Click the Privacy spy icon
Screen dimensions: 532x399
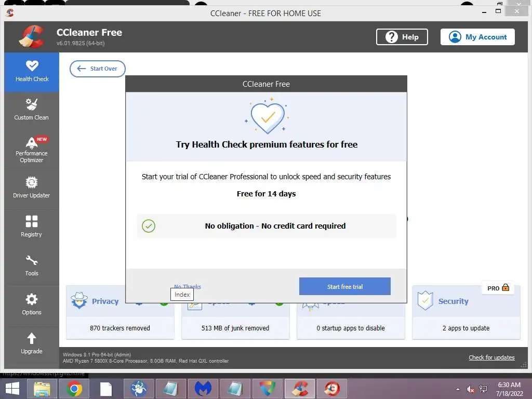tap(79, 300)
